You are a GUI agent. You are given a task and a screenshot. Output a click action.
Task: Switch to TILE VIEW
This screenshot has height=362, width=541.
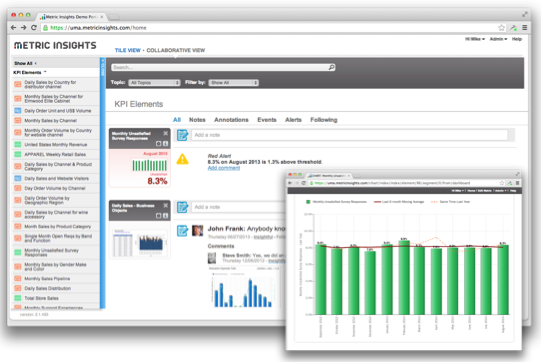pos(128,50)
